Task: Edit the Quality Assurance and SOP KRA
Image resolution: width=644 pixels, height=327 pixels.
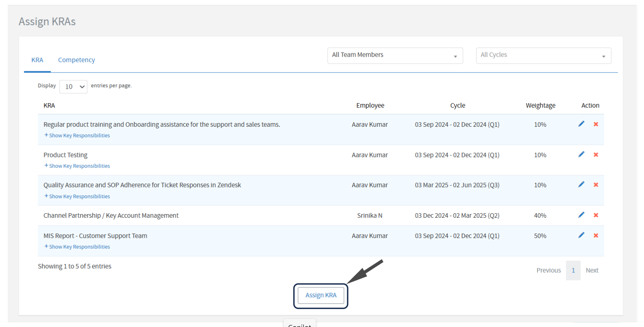Action: click(581, 185)
